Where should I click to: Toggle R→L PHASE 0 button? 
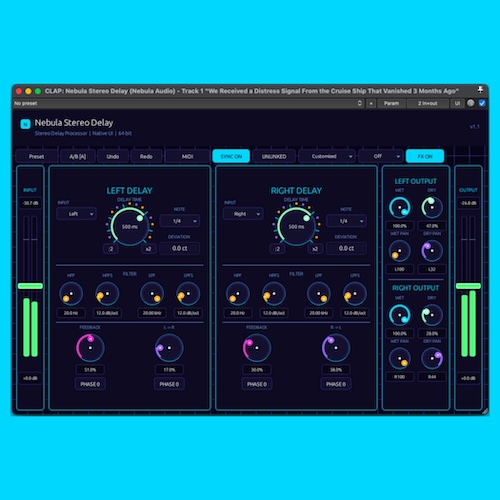coord(336,384)
